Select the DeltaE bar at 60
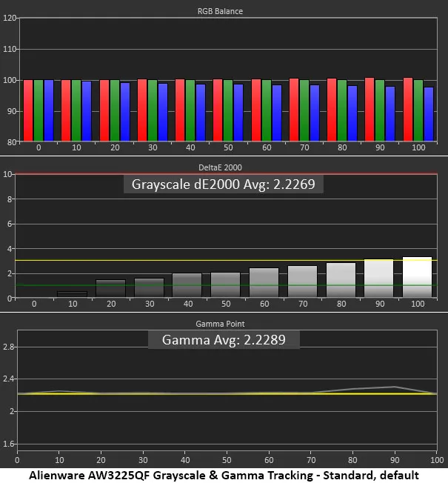The height and width of the screenshot is (483, 448). point(264,283)
